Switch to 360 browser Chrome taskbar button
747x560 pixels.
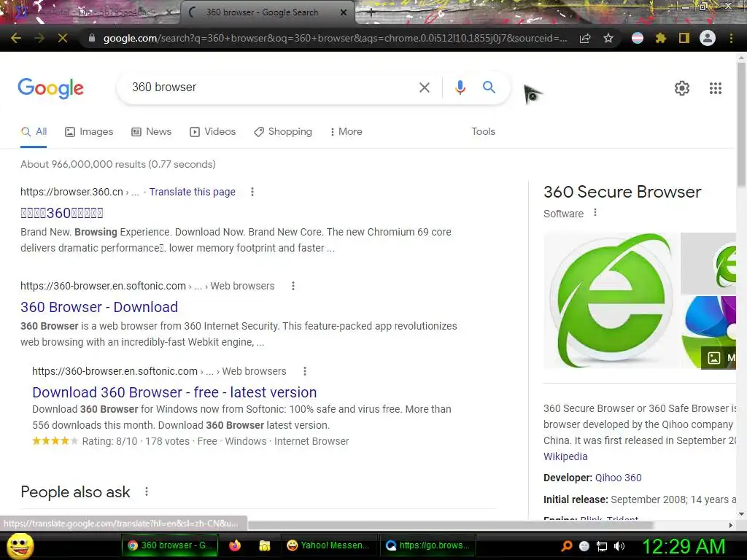click(170, 545)
